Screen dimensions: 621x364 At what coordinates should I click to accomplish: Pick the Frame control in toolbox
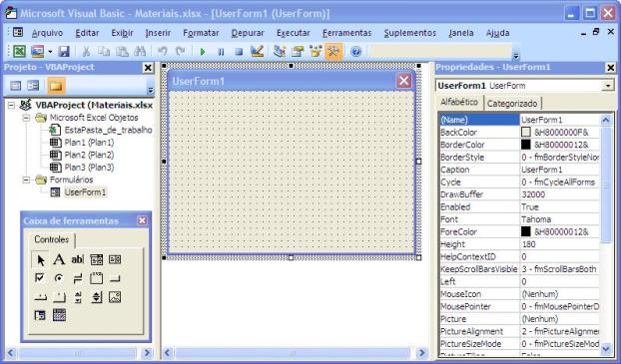click(96, 278)
